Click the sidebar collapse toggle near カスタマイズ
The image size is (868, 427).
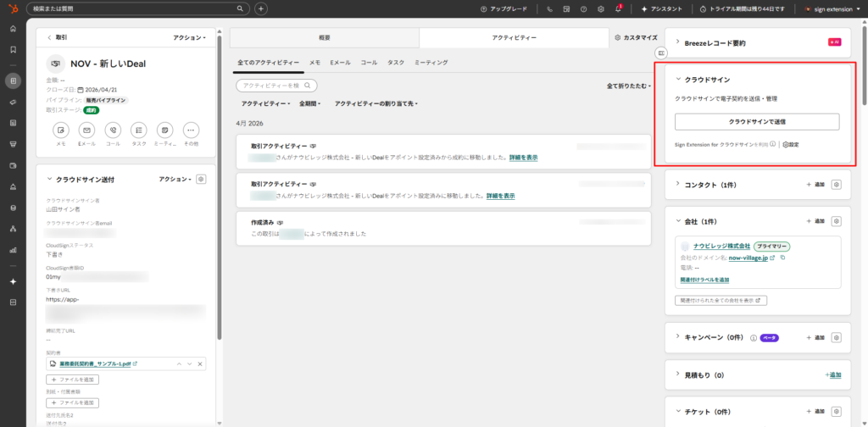[661, 53]
